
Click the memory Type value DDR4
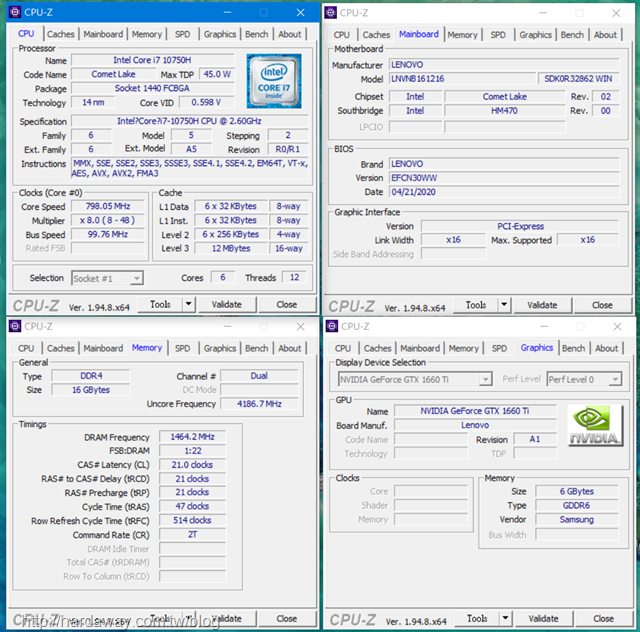tap(91, 376)
